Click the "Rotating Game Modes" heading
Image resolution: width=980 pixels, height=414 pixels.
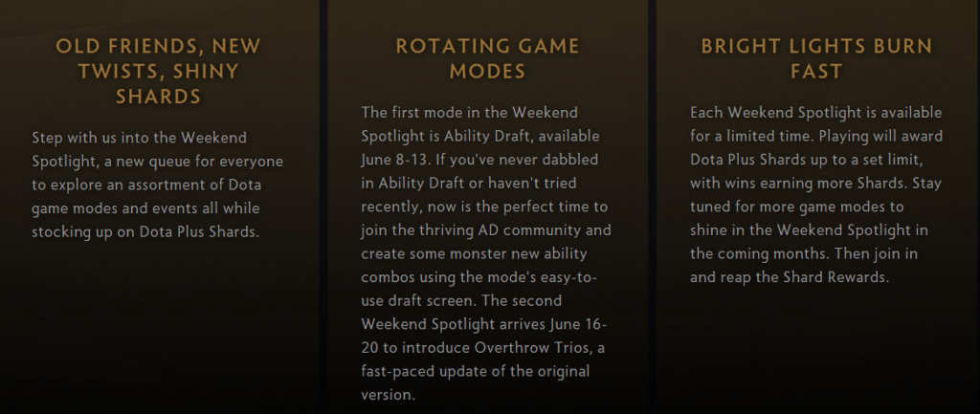coord(487,58)
